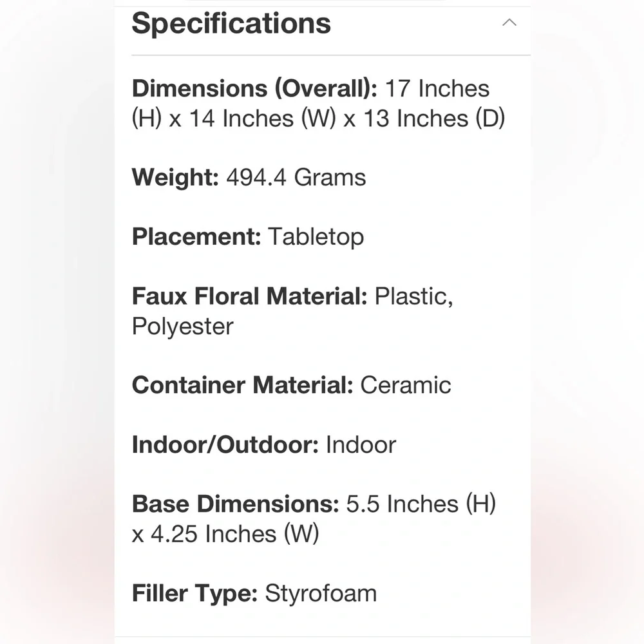Select the Container Material label
This screenshot has width=644, height=644.
tap(243, 385)
